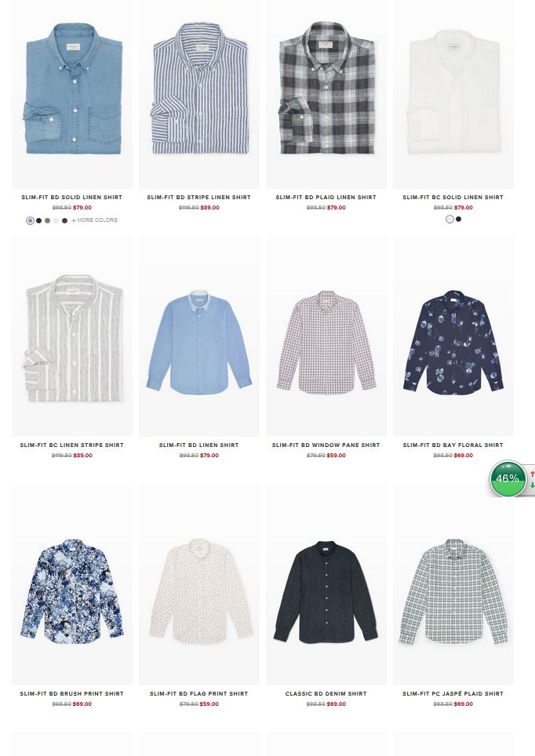The image size is (535, 756).
Task: Expand the + More Colors option
Action: pos(95,220)
